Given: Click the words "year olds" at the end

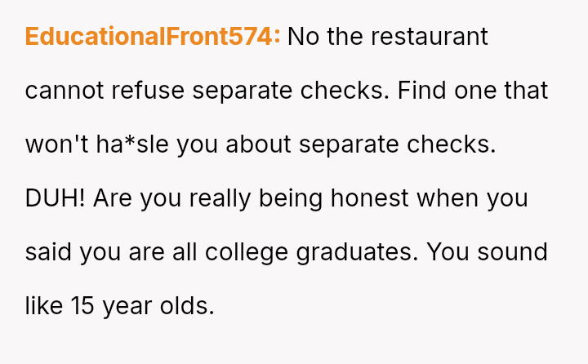Looking at the screenshot, I should pos(163,306).
